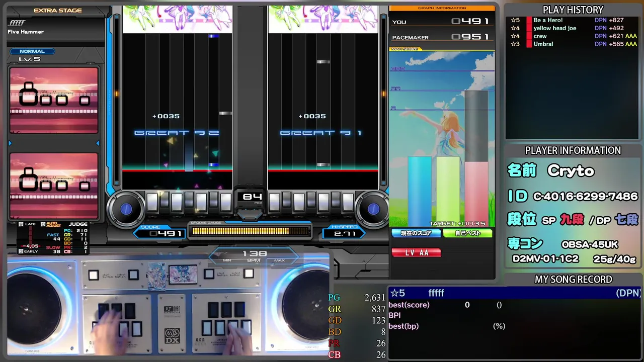Click the OBSA-45UK controller text
Screen dimensions: 644x362
590,245
